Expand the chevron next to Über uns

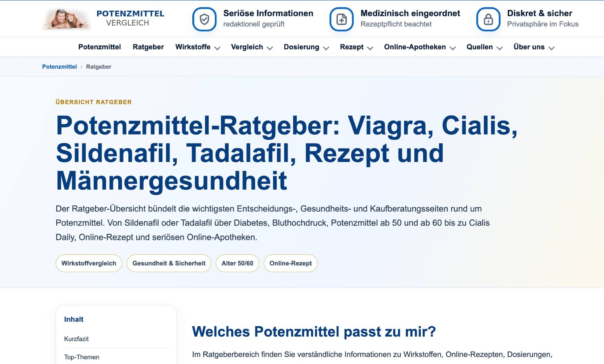[552, 48]
